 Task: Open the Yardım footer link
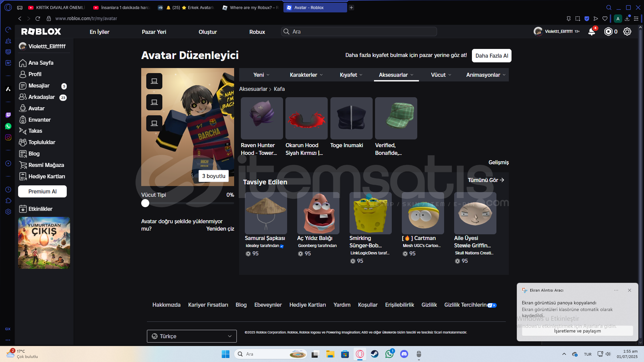342,305
